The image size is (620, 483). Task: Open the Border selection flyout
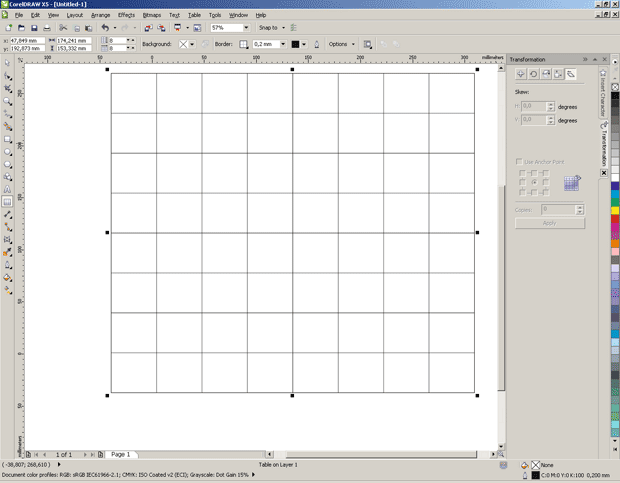tap(244, 44)
